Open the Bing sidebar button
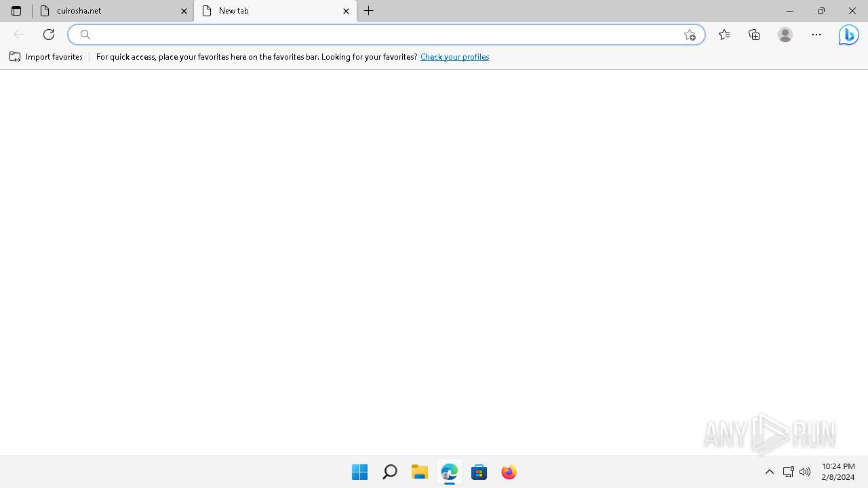The image size is (868, 488). [848, 35]
